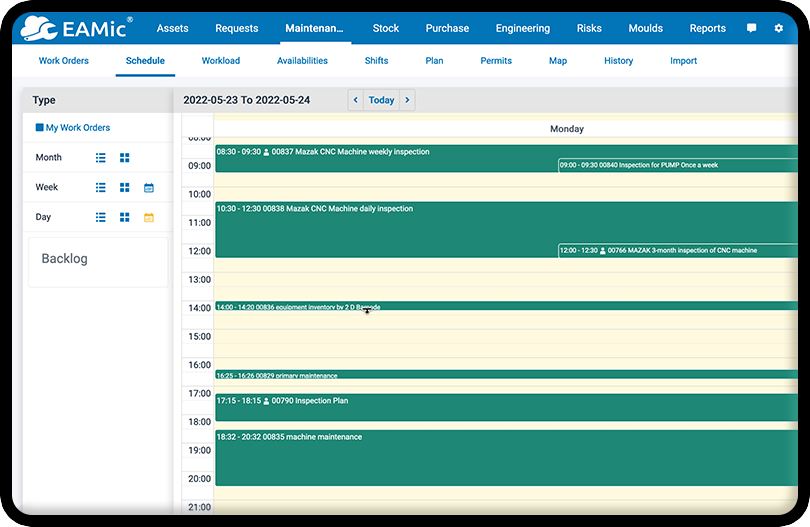Go to the previous date range arrow

point(356,100)
